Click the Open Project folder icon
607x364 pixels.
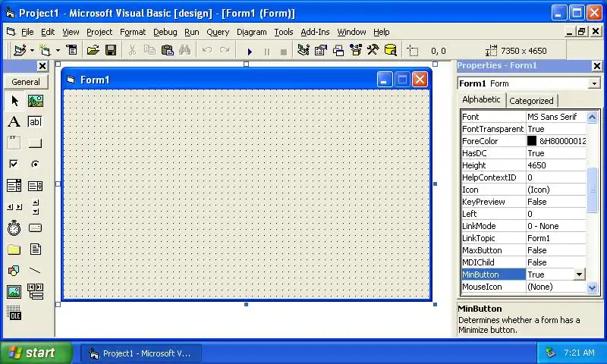93,50
